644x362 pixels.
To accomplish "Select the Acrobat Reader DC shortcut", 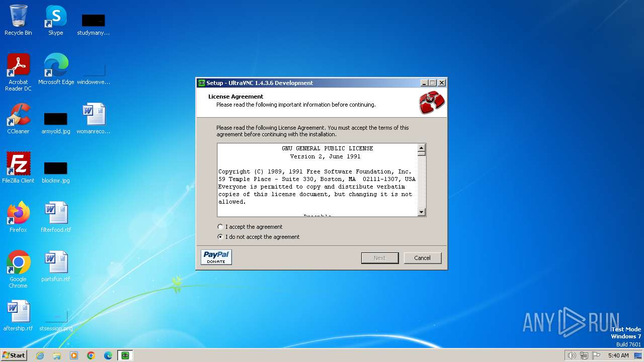I will pos(18,72).
